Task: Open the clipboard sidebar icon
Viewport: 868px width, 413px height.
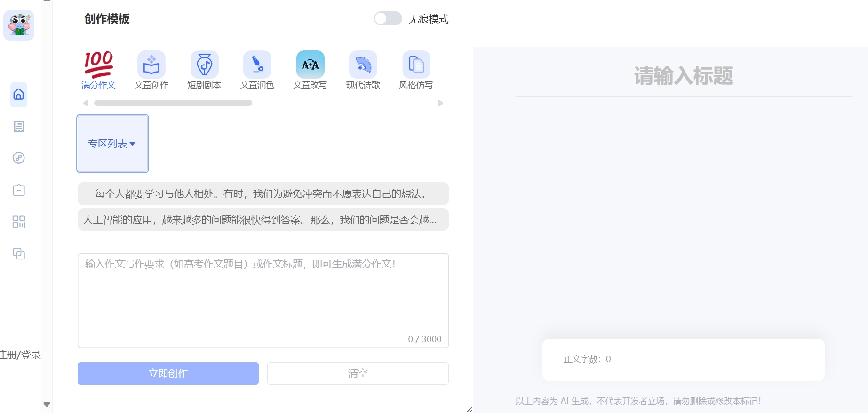Action: coord(19,190)
